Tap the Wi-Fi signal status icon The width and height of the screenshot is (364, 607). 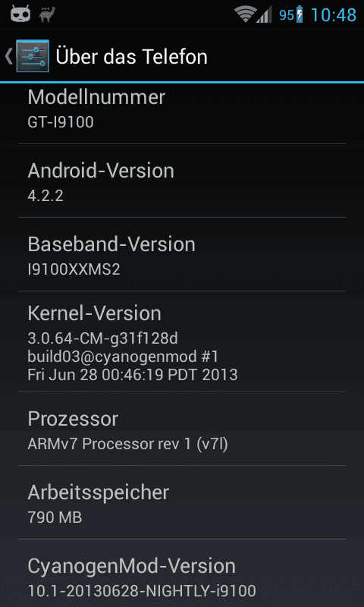click(x=245, y=14)
